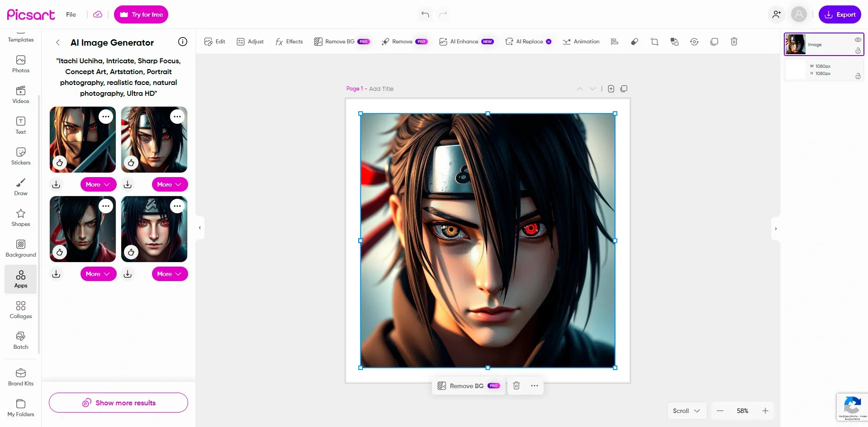Open the Photos sidebar panel
This screenshot has height=427, width=868.
(21, 64)
